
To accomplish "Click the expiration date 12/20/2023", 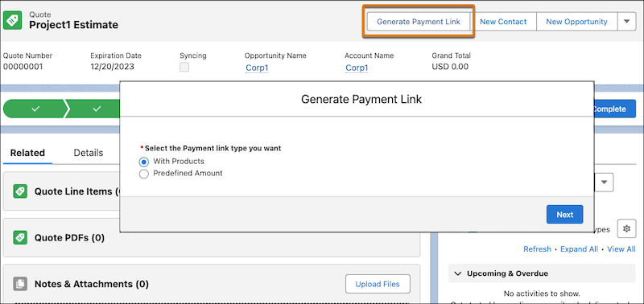I will coord(113,67).
